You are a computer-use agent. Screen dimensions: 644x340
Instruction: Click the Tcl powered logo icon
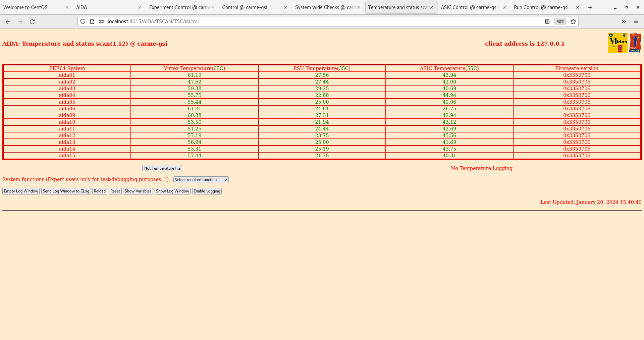pos(635,43)
